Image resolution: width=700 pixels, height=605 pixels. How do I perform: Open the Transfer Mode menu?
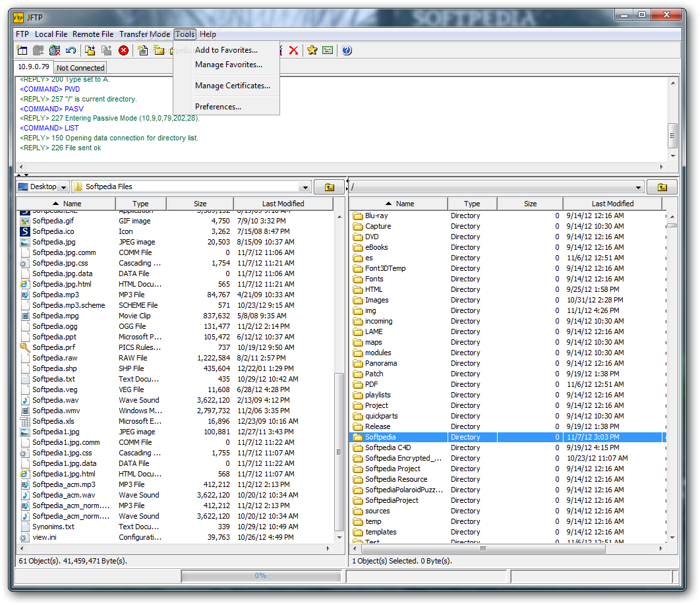click(144, 34)
